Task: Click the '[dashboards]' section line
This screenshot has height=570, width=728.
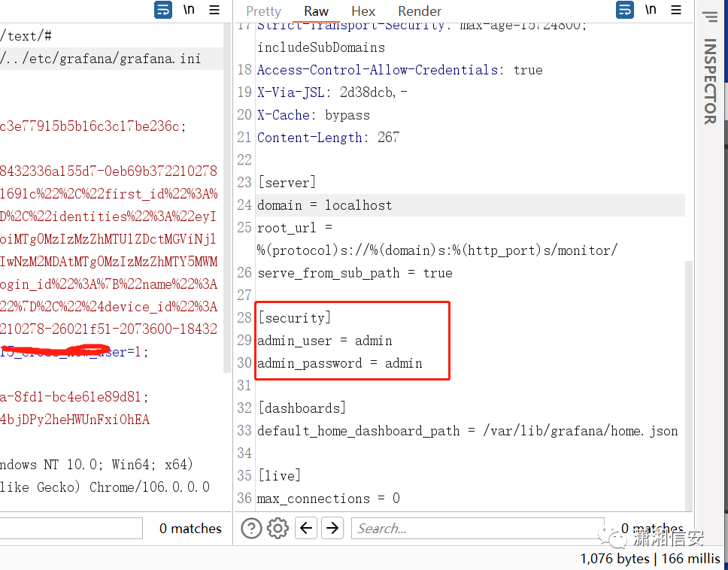Action: pyautogui.click(x=302, y=408)
